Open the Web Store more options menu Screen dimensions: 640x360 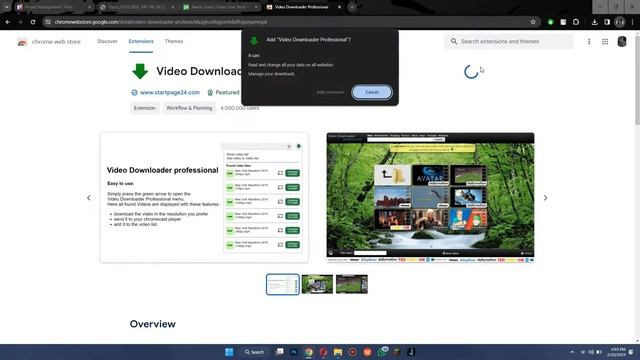(x=589, y=42)
